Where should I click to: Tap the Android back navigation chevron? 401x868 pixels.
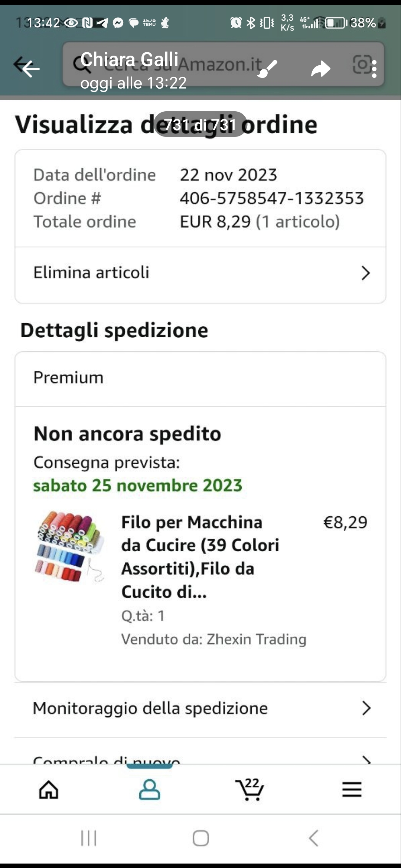click(313, 838)
